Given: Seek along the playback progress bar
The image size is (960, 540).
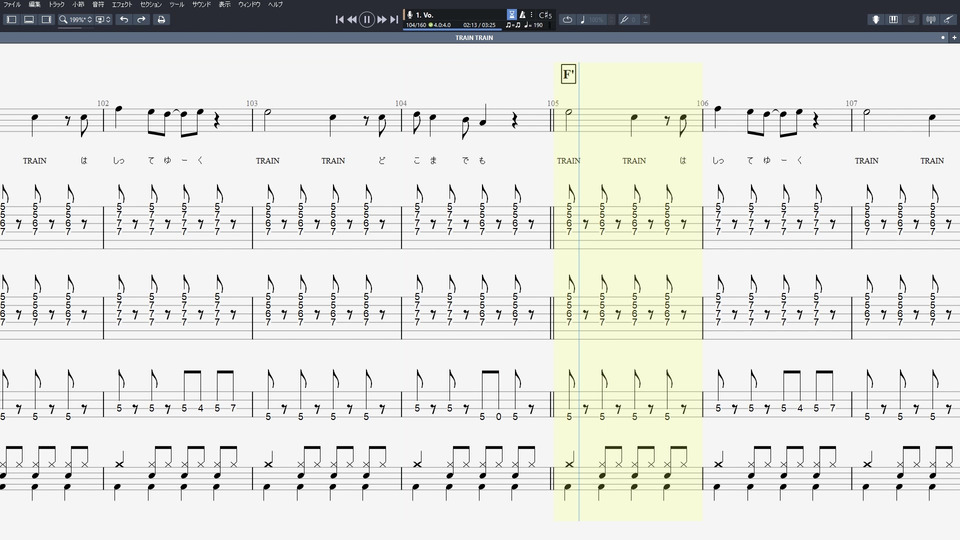Looking at the screenshot, I should [x=452, y=29].
